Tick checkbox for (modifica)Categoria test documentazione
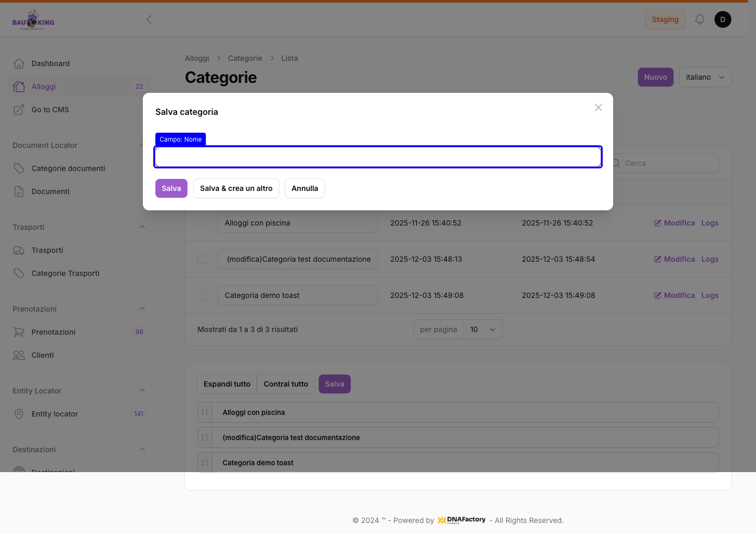Screen dimensions: 756x534 click(202, 259)
